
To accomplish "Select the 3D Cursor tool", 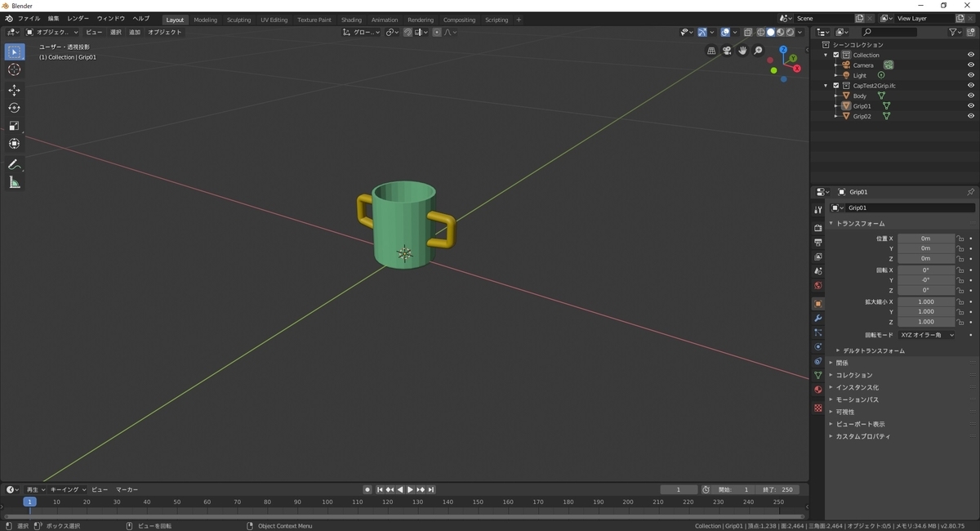I will 14,70.
